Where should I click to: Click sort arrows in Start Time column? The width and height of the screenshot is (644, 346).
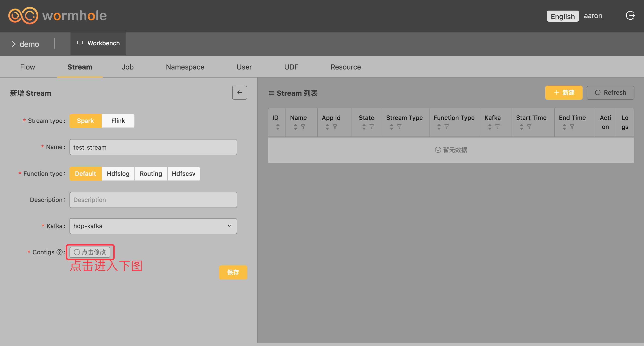pos(521,127)
